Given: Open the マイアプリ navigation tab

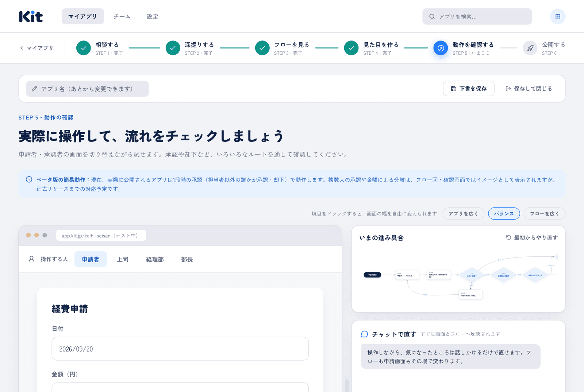Looking at the screenshot, I should click(83, 16).
